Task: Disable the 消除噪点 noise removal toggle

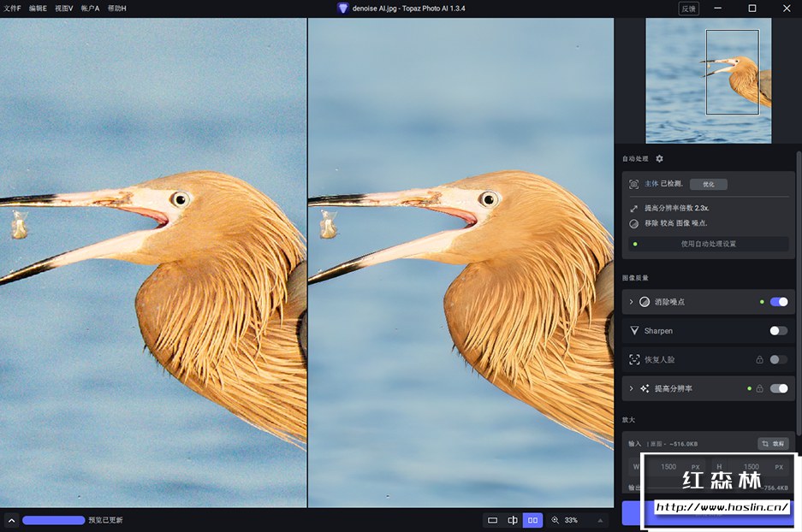Action: (778, 302)
